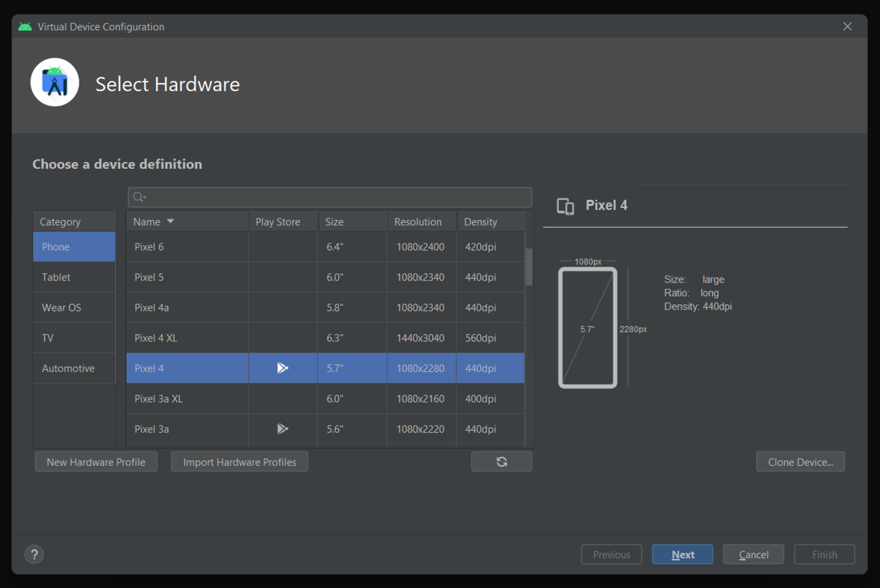Click the 5.8" size cell
880x588 pixels.
tap(352, 307)
